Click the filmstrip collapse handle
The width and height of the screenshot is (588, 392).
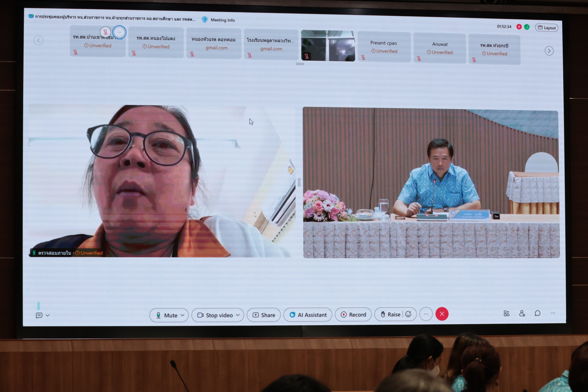click(x=300, y=64)
